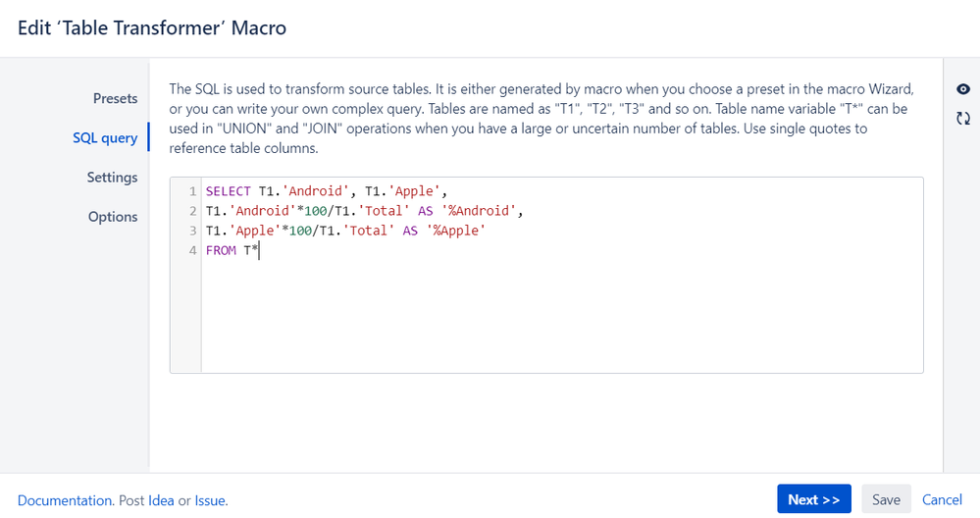Click the Save button
This screenshot has width=980, height=518.
[886, 499]
